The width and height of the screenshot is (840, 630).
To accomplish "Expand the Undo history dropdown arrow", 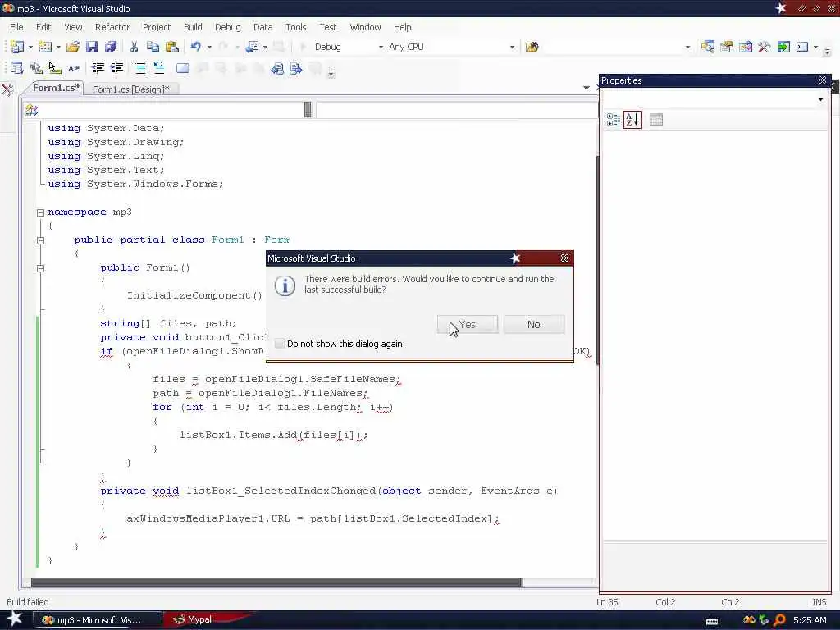I will pos(209,47).
